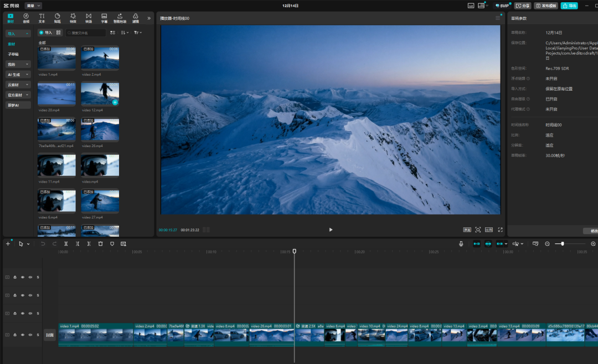This screenshot has width=598, height=364.
Task: Open the 菜单 dropdown in title bar
Action: (33, 6)
